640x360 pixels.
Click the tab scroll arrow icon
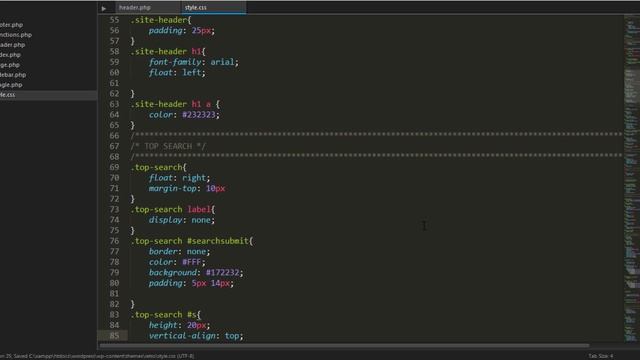point(104,8)
